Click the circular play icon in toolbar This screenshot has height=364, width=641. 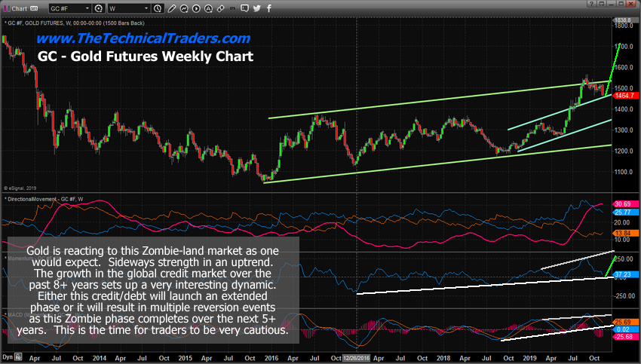coord(196,8)
